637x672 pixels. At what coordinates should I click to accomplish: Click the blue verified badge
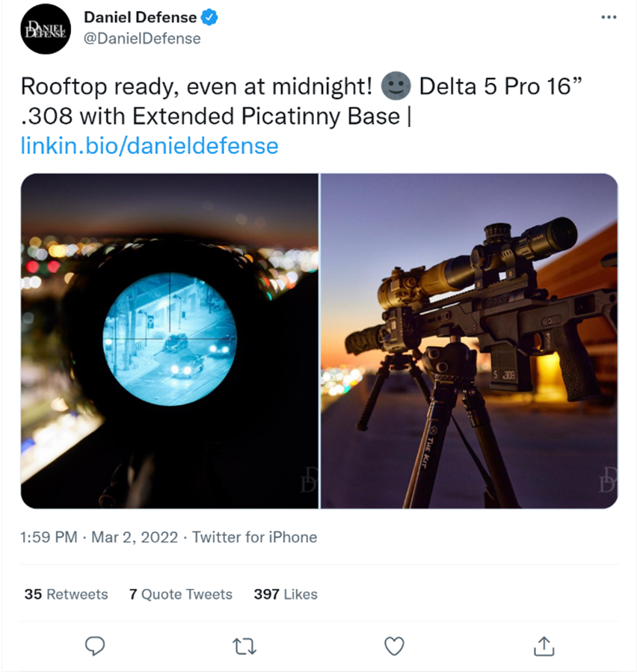209,18
